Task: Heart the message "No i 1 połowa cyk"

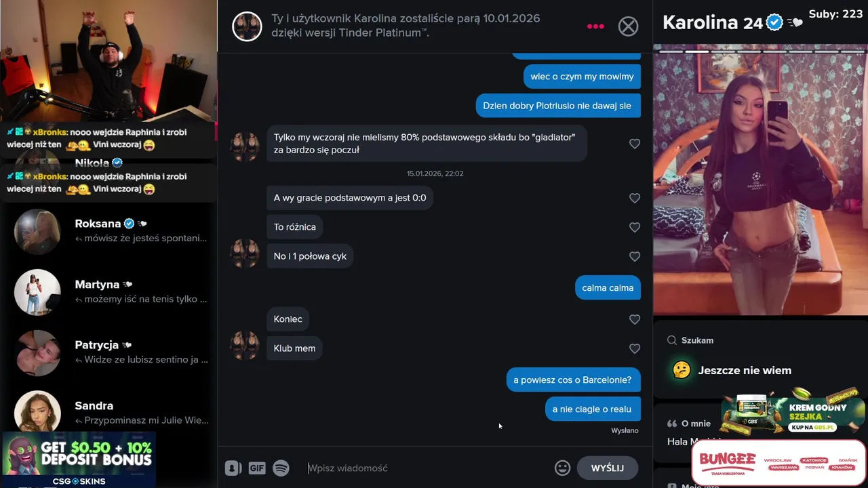Action: pos(635,256)
